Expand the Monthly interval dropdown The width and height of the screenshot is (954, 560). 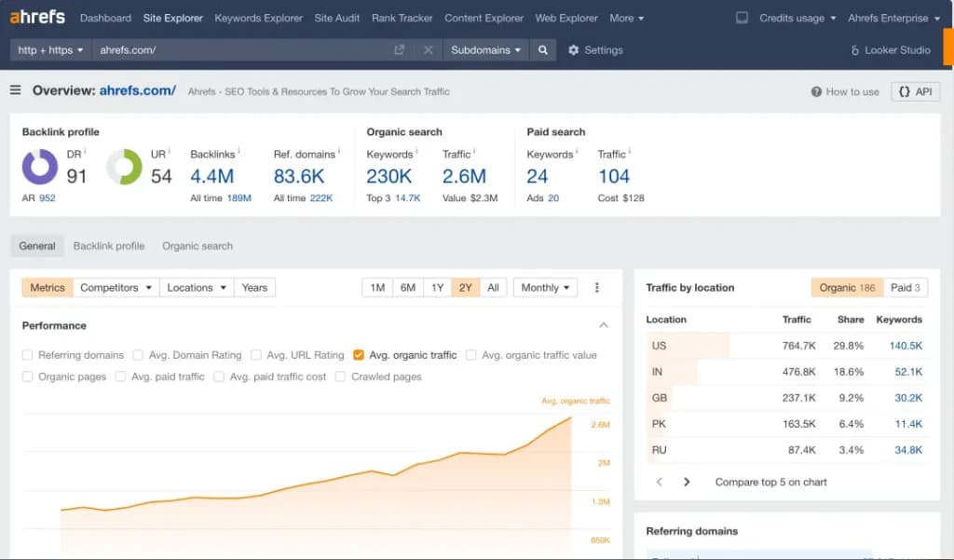pyautogui.click(x=545, y=287)
